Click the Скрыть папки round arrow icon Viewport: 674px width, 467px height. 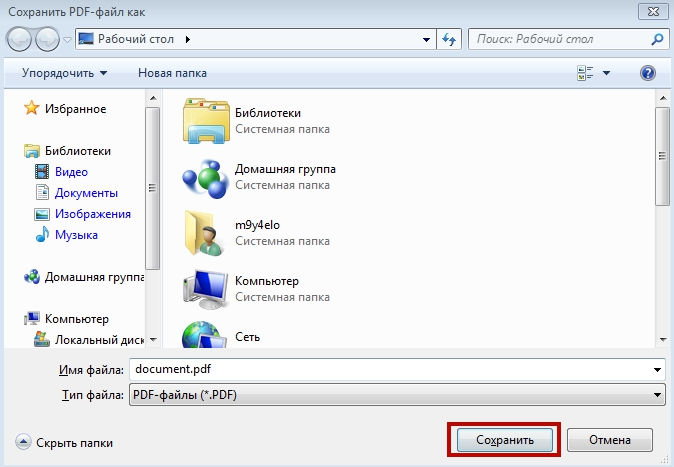pyautogui.click(x=23, y=442)
